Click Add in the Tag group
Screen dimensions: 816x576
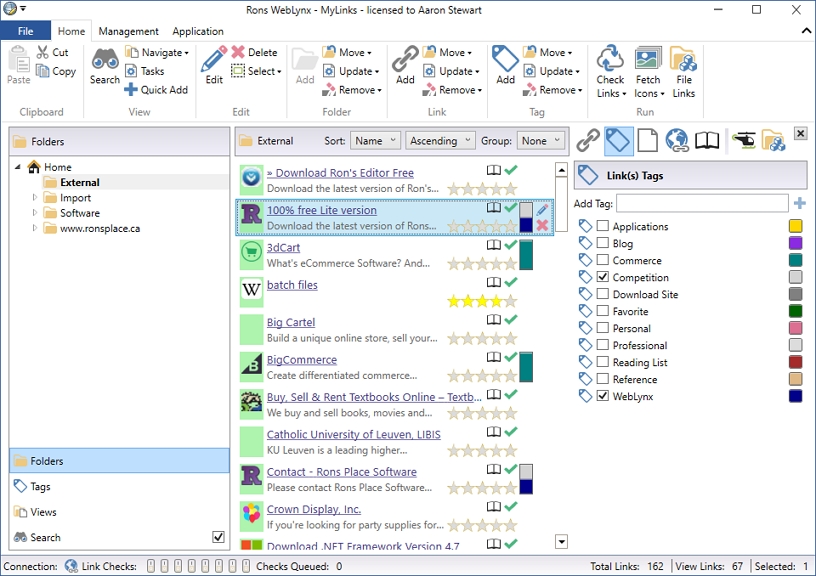tap(505, 66)
